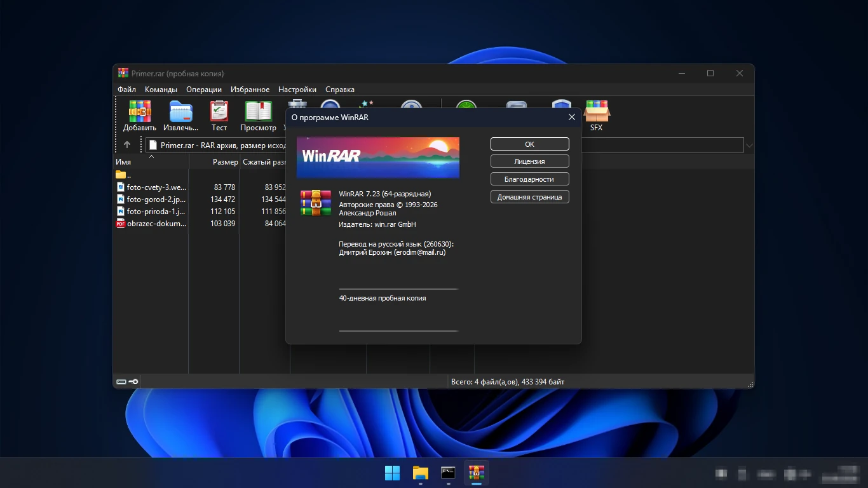Click the window resize grip in status bar
The image size is (868, 488).
click(x=750, y=384)
